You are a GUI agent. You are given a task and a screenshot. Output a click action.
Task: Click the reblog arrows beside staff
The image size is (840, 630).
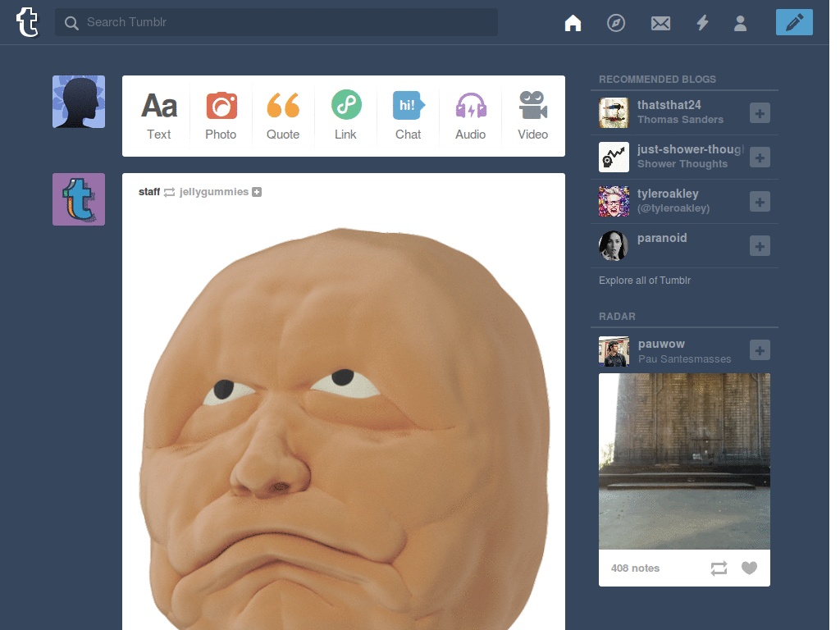click(169, 192)
